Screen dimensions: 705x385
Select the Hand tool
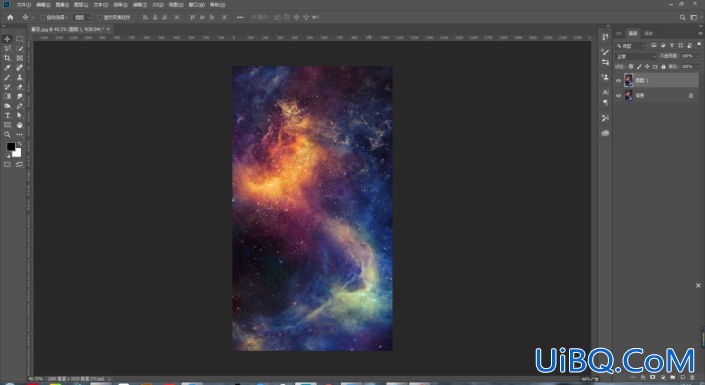point(20,125)
